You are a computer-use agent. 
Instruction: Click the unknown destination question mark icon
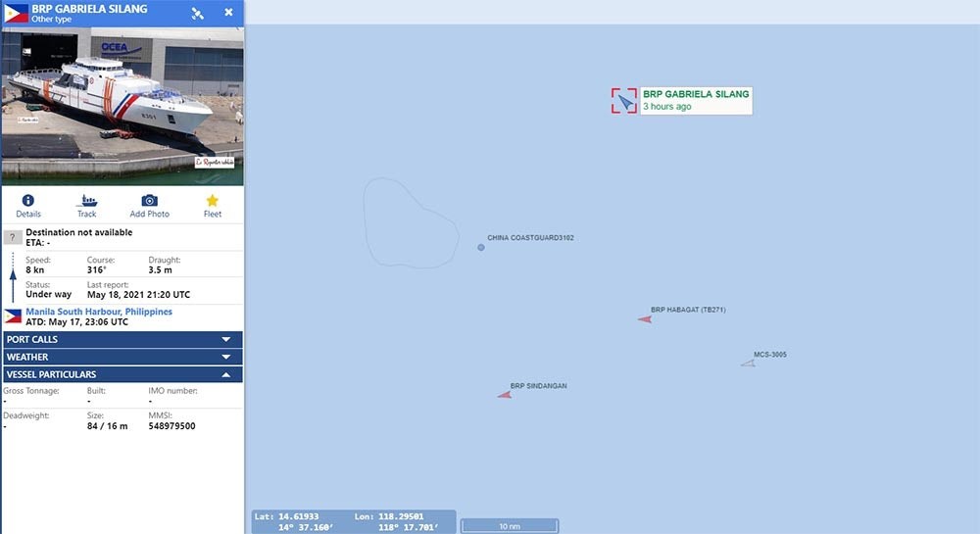coord(13,237)
